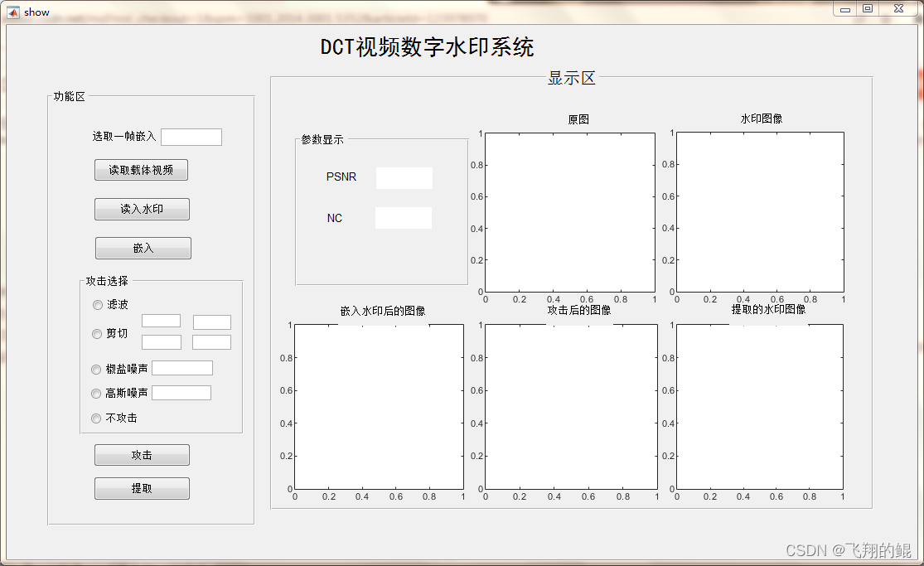The height and width of the screenshot is (566, 924).
Task: Click the 提取 (extract) button
Action: (x=141, y=488)
